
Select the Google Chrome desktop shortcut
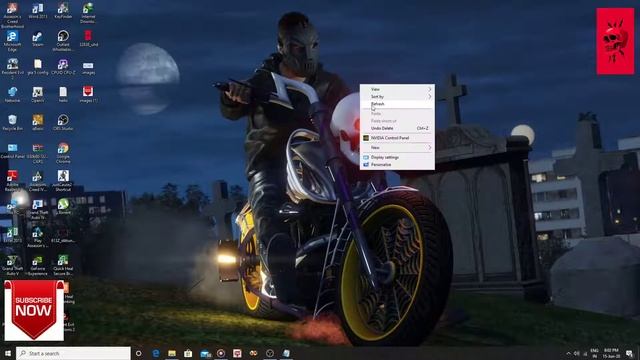[63, 153]
